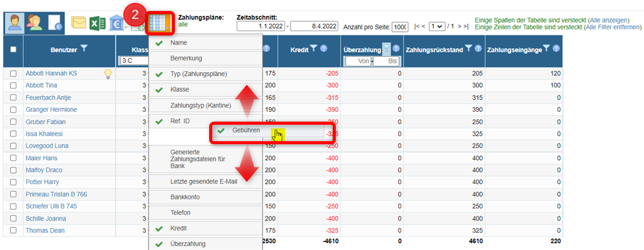
Task: Click the yellow envelope e-mail icon
Action: 79,23
